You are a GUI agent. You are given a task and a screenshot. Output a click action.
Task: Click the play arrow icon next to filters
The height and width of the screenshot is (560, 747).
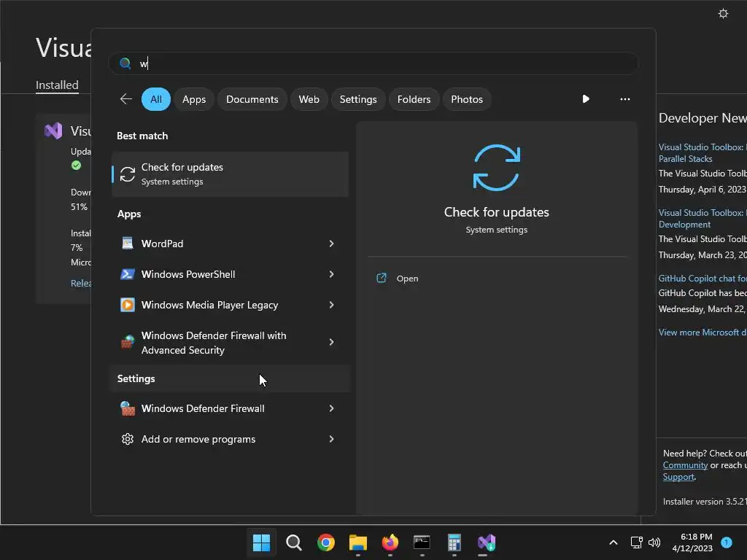pos(586,99)
